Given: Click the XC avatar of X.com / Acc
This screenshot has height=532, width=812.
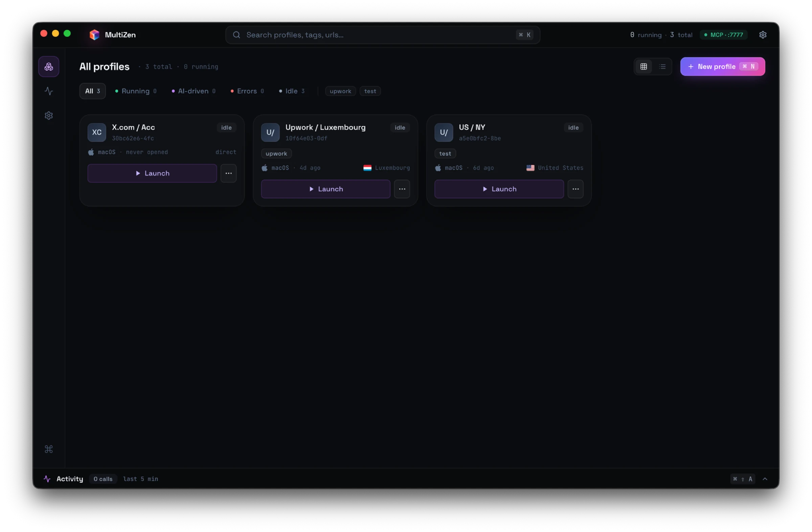Looking at the screenshot, I should click(x=97, y=132).
